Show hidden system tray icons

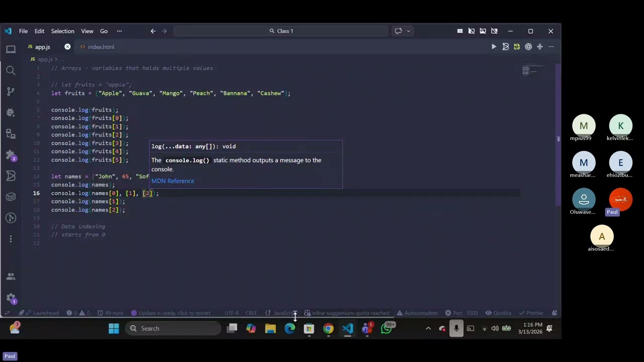coord(428,328)
